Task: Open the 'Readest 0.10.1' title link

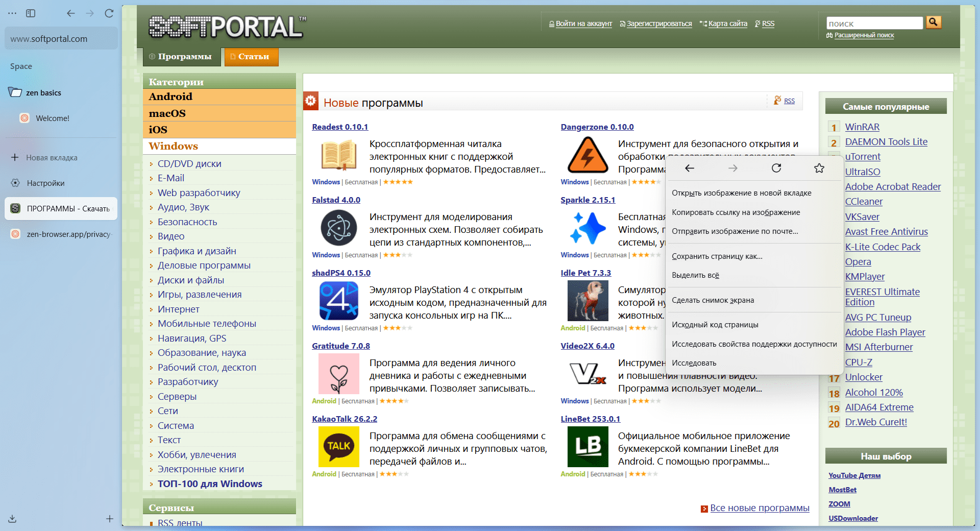Action: tap(340, 127)
